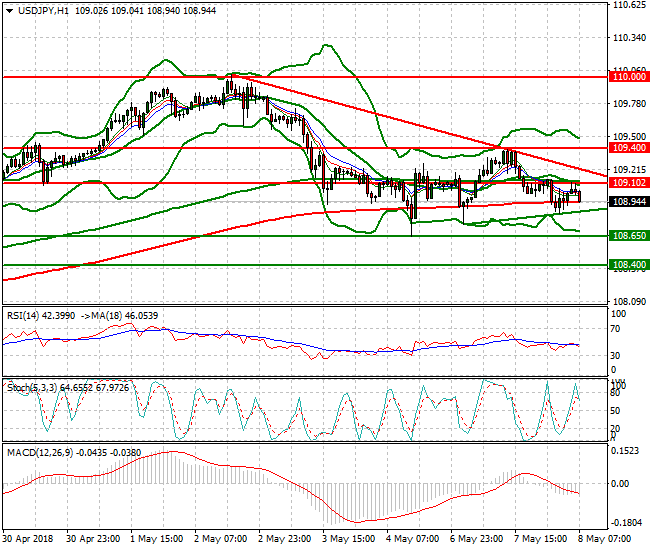Click the 1 May 15:00 time label

click(156, 539)
